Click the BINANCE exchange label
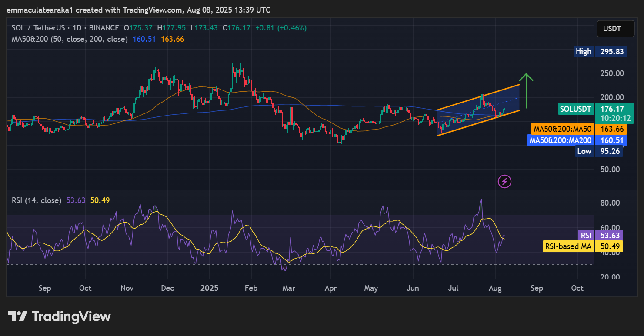The image size is (644, 336). click(x=103, y=28)
